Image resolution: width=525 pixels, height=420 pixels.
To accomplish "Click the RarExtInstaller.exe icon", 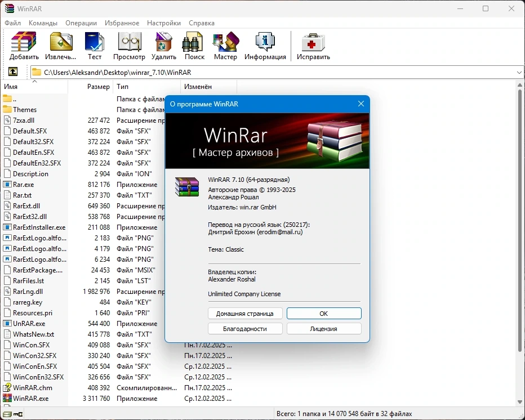I will coord(7,227).
